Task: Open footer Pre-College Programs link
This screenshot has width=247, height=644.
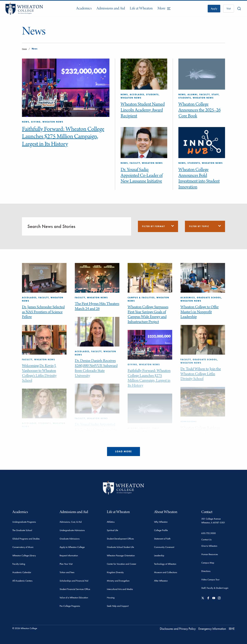Action: pyautogui.click(x=70, y=606)
